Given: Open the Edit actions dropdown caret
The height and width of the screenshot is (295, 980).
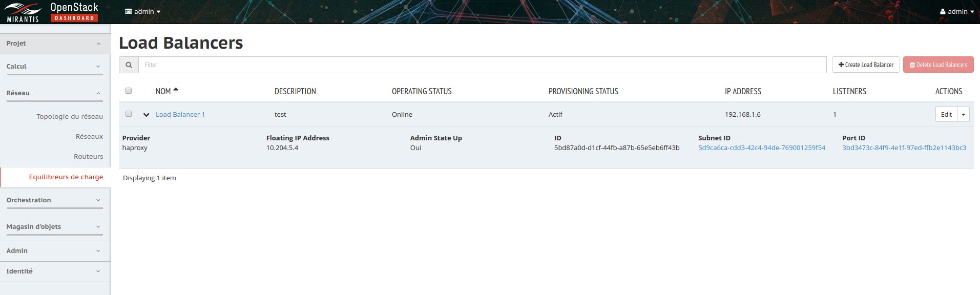Looking at the screenshot, I should 963,114.
